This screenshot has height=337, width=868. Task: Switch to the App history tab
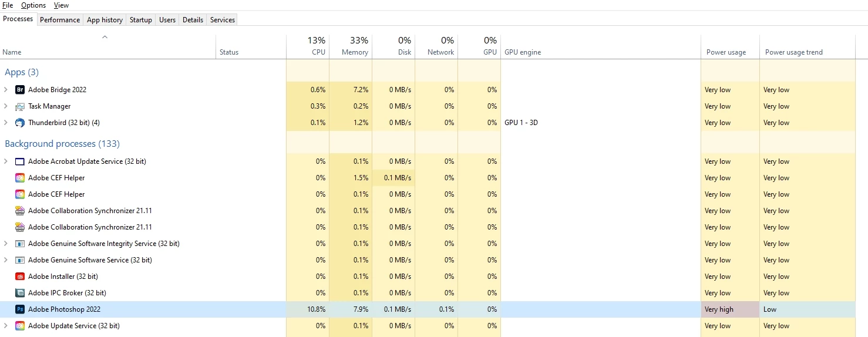(105, 20)
